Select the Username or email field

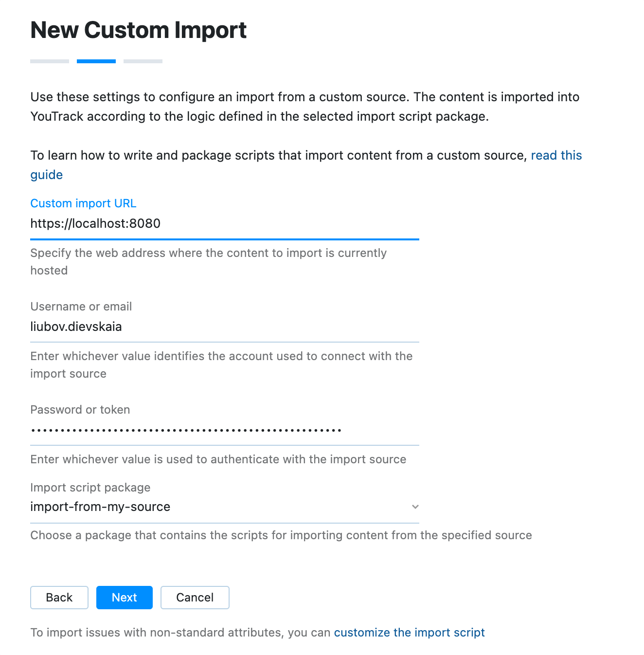224,327
